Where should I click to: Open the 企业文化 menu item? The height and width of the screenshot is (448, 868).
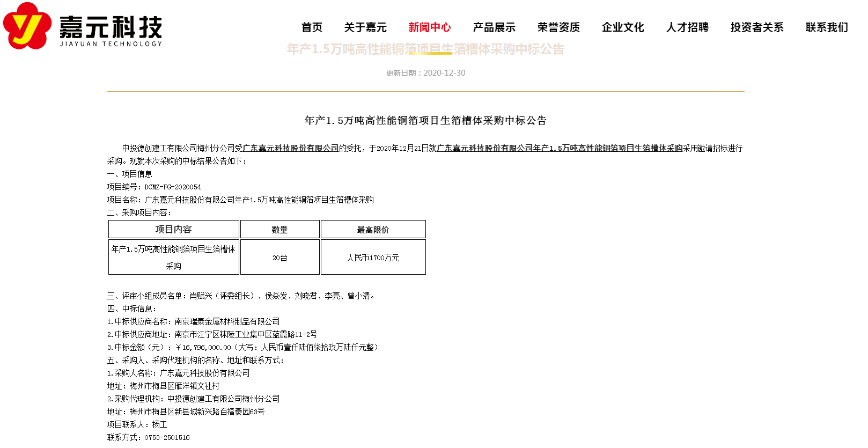(x=623, y=27)
